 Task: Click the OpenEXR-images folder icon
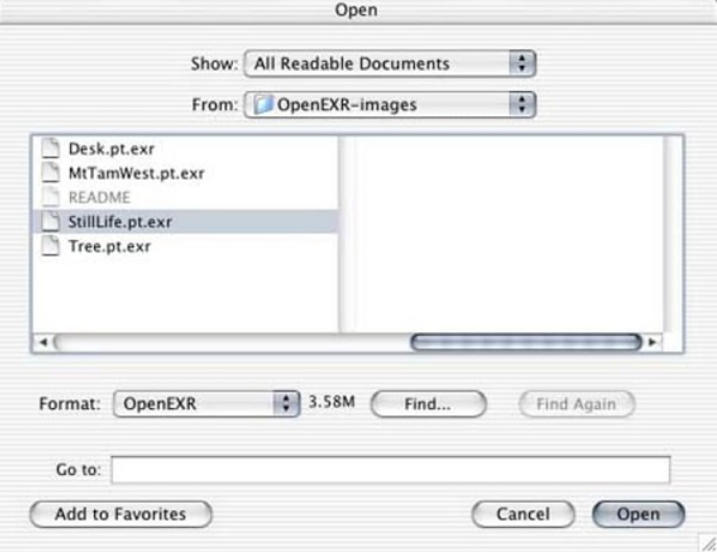(263, 104)
